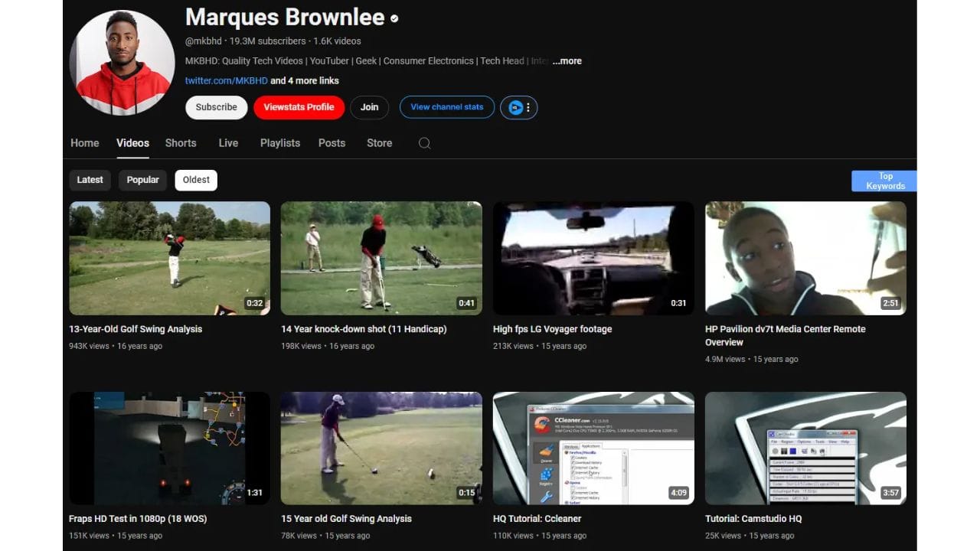This screenshot has width=980, height=551.
Task: Click title 'HP Pavilion dv7t Media Center Remote Overview'
Action: point(786,336)
